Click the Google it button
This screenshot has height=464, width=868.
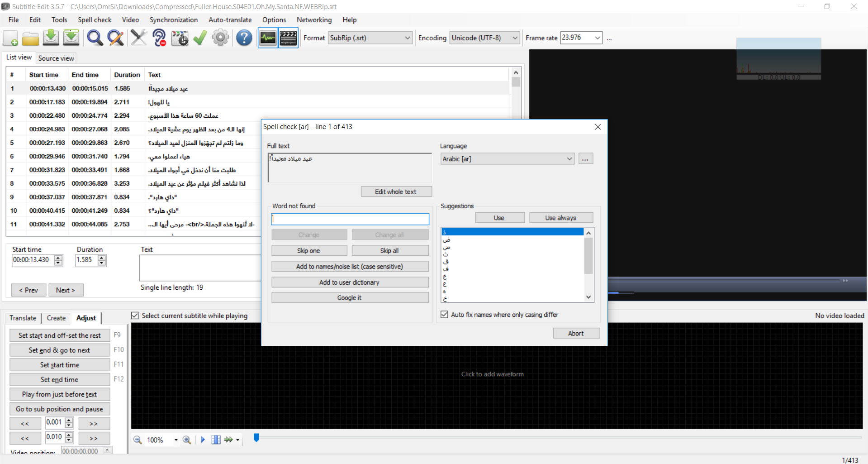click(350, 297)
